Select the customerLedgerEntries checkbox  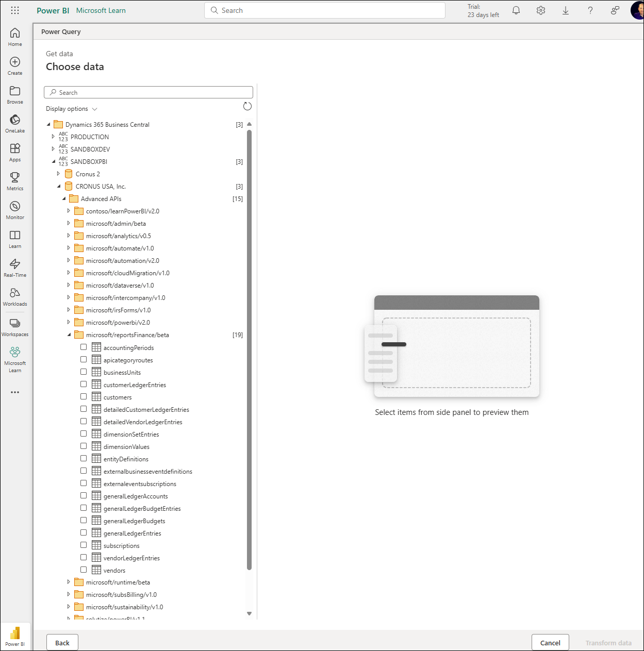pyautogui.click(x=84, y=384)
